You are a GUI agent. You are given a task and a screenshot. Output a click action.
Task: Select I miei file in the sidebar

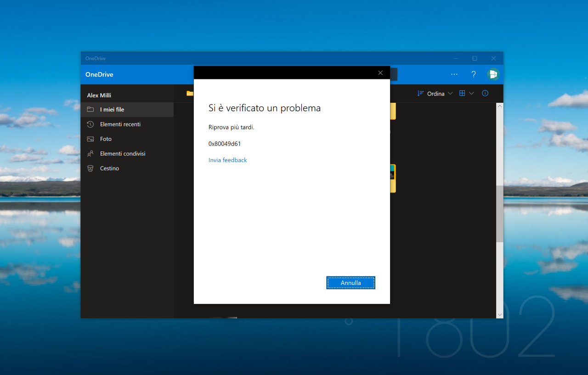pyautogui.click(x=127, y=110)
